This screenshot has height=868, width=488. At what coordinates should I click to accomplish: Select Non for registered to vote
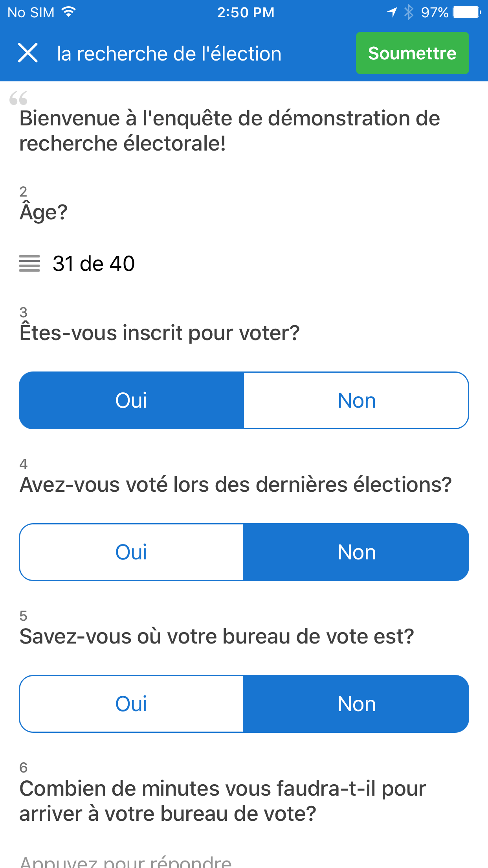click(x=356, y=400)
